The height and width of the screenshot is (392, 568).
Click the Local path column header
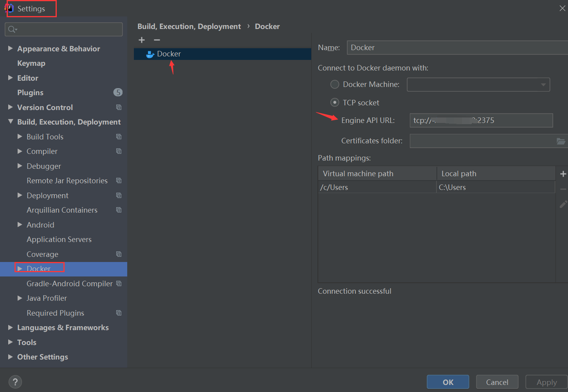496,173
